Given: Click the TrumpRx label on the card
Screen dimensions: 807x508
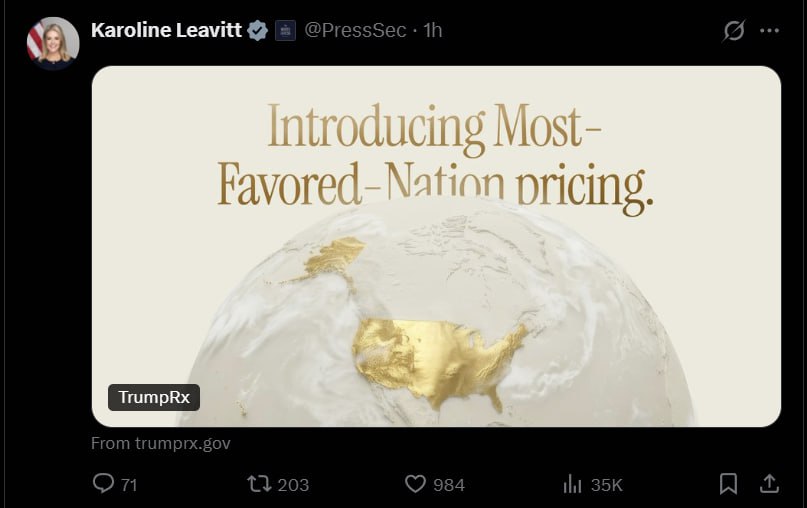Looking at the screenshot, I should (154, 397).
